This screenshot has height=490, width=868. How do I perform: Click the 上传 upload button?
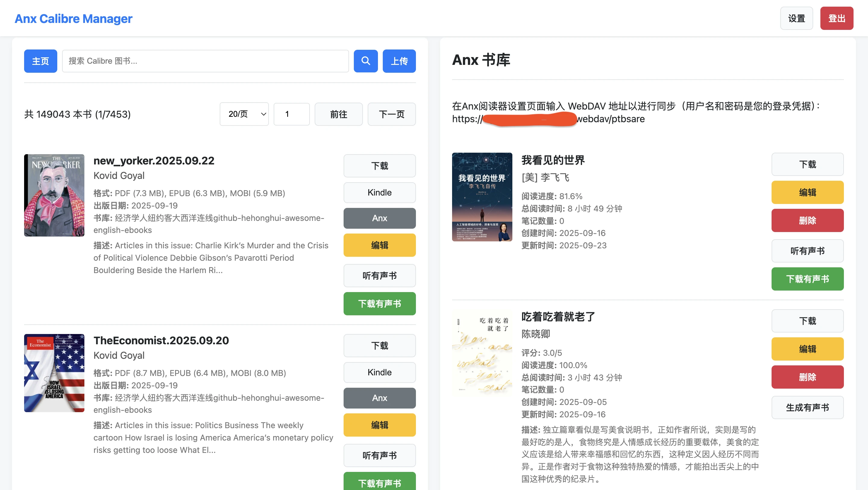399,61
